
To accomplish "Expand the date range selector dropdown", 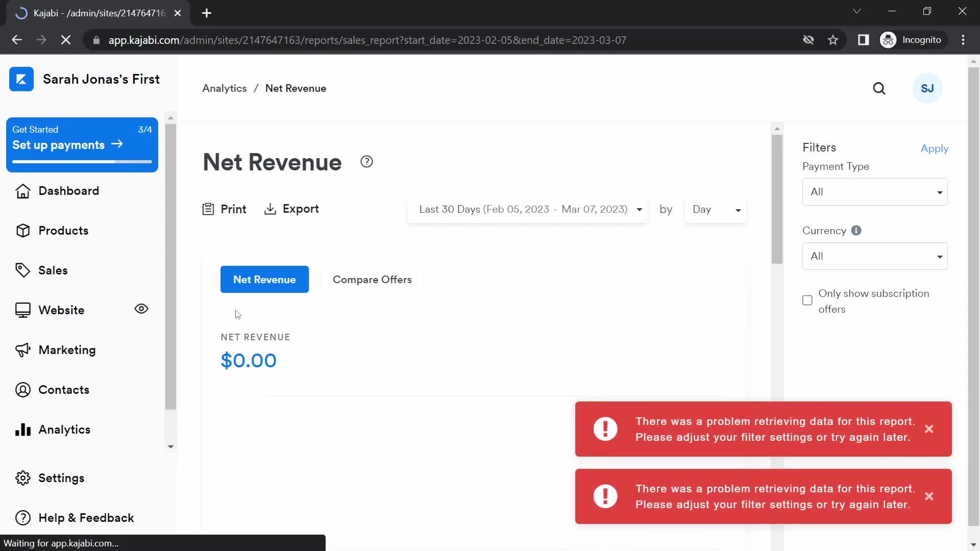I will (x=528, y=209).
